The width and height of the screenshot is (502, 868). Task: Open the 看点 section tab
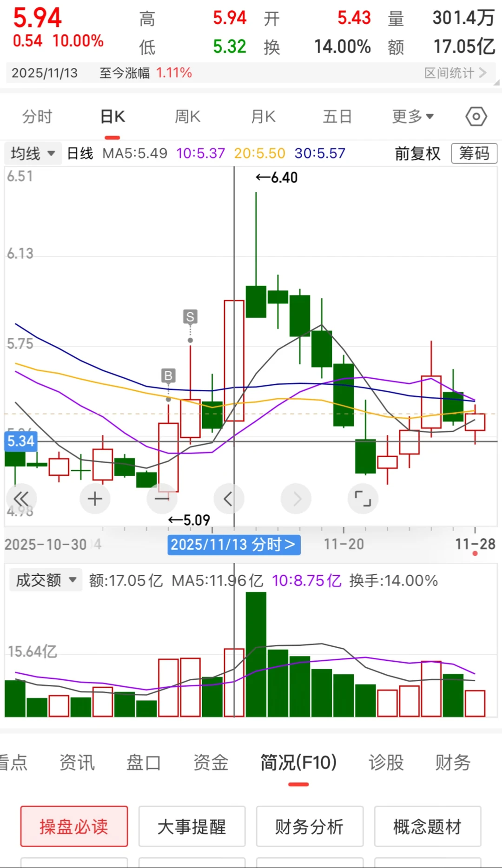13,763
